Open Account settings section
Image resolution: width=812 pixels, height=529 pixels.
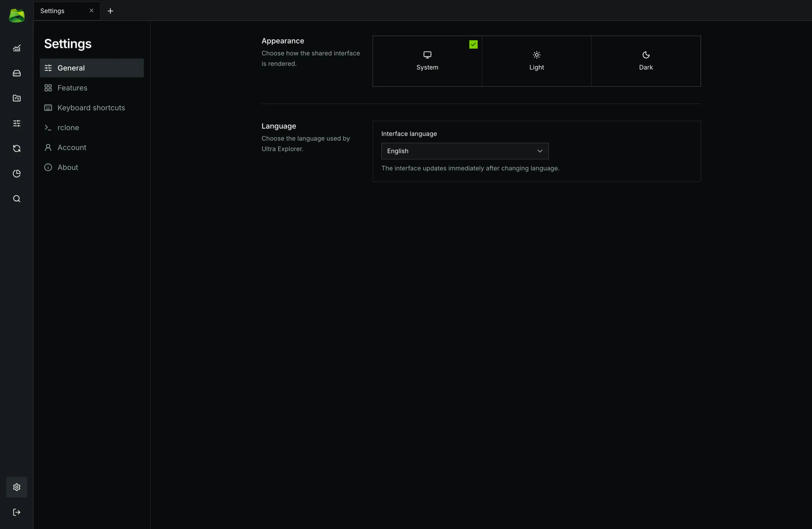92,147
